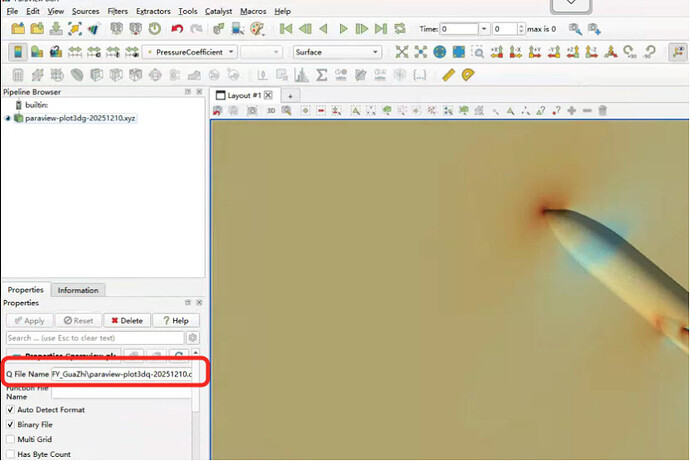Screen dimensions: 690x461
Task: Switch to the Information tab
Action: (78, 290)
